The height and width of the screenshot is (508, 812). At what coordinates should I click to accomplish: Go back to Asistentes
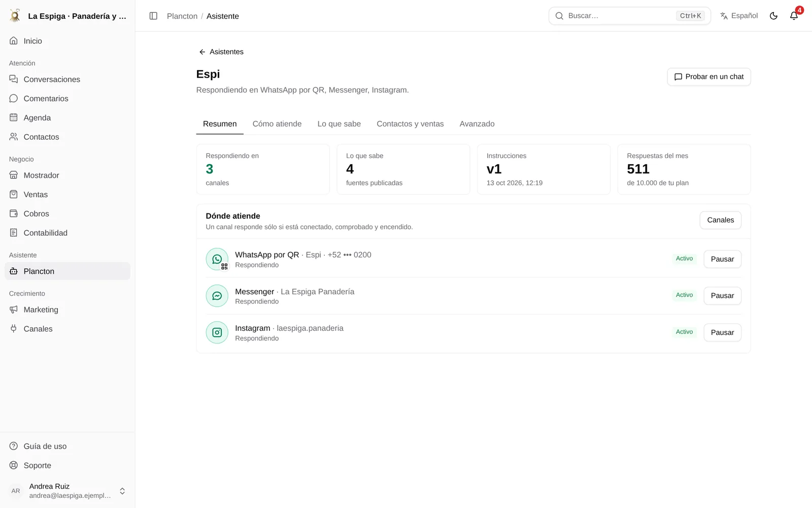click(x=221, y=52)
